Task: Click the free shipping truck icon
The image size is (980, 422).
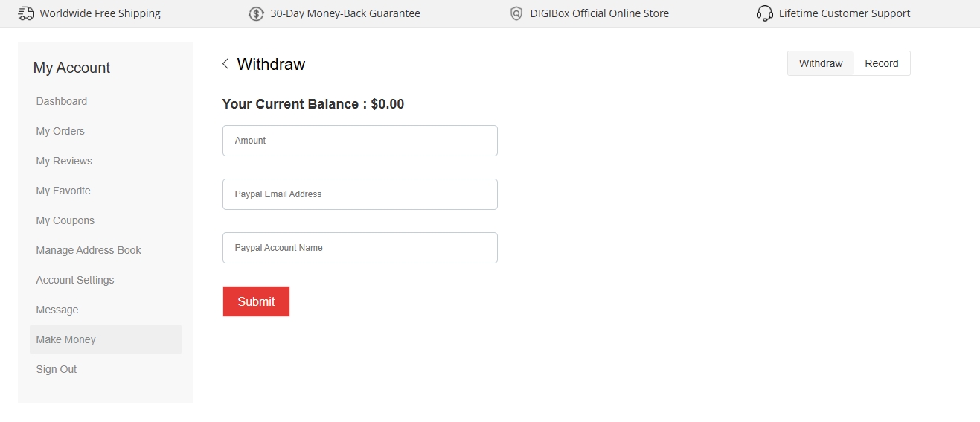Action: pos(26,13)
